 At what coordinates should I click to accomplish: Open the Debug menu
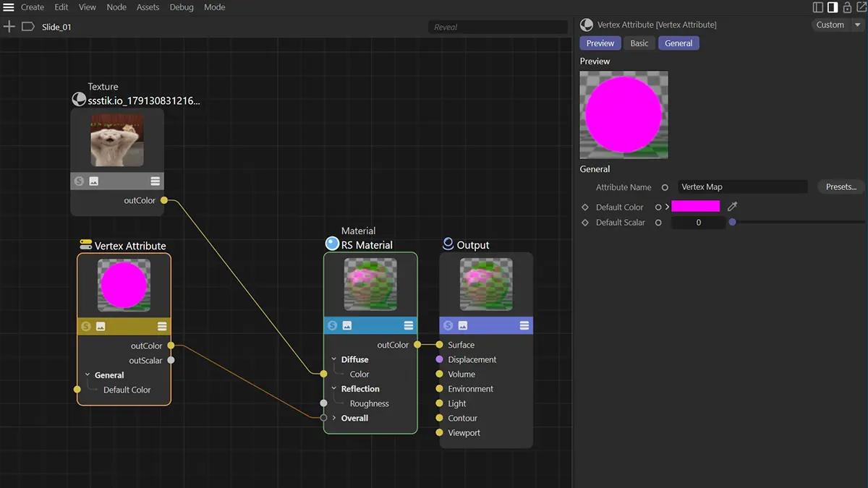(182, 7)
